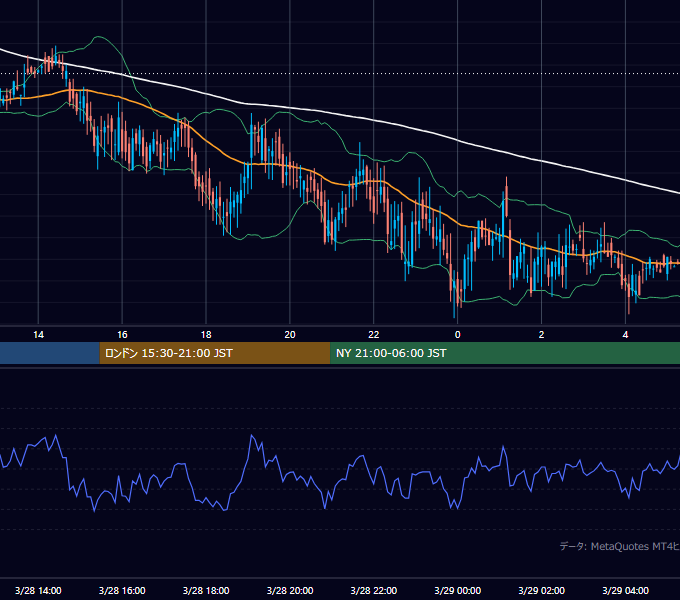Click the NY 21:00-06:00 JST session bar

(505, 353)
